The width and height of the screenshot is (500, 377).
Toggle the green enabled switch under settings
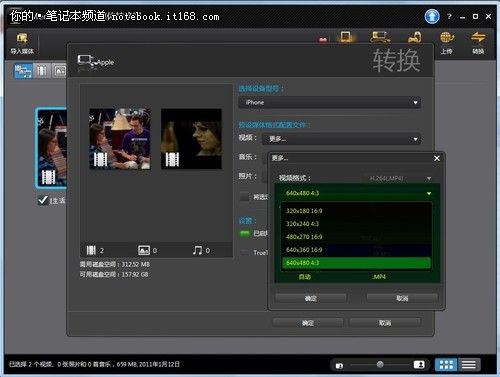coord(245,233)
